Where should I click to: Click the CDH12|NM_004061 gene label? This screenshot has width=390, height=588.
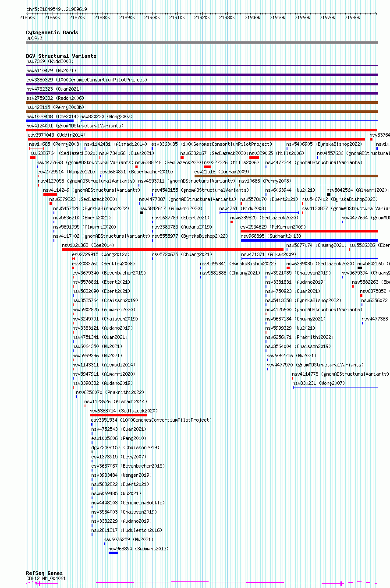46,578
